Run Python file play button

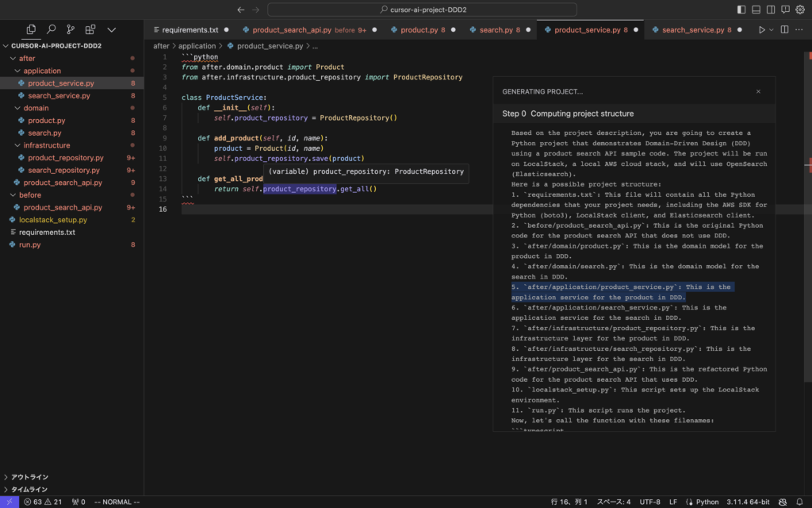pyautogui.click(x=761, y=29)
